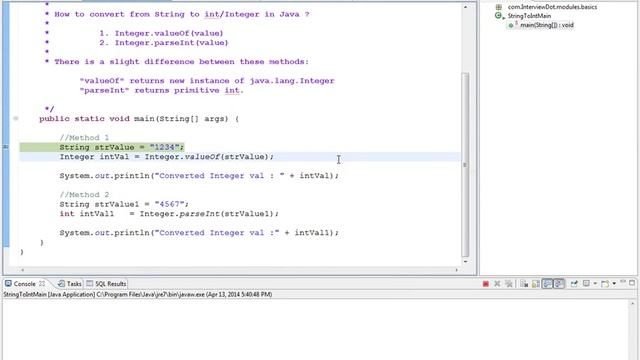
Task: Maximize the Console view panel
Action: pos(632,282)
